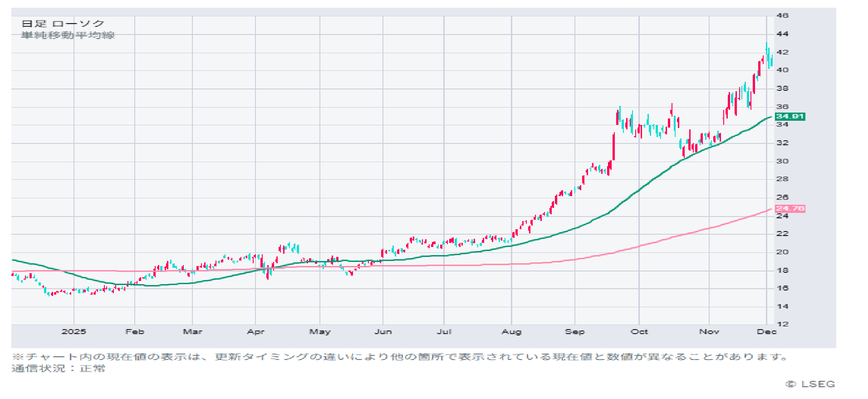This screenshot has width=868, height=399.
Task: Click the pink 24.76 moving average price tag
Action: 790,209
